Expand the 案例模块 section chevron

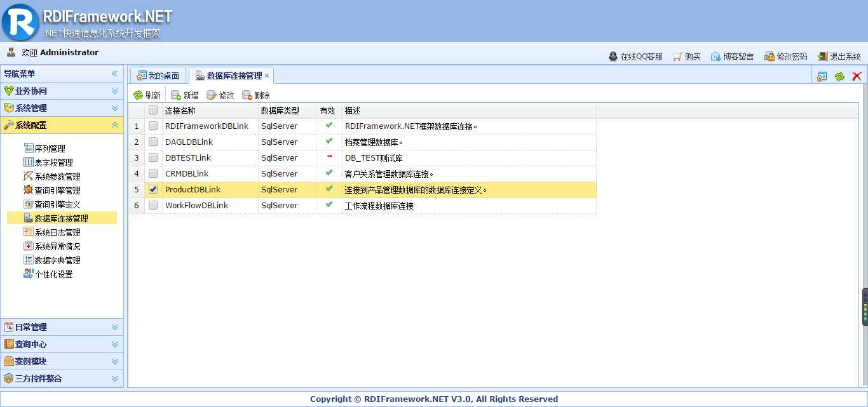(115, 361)
